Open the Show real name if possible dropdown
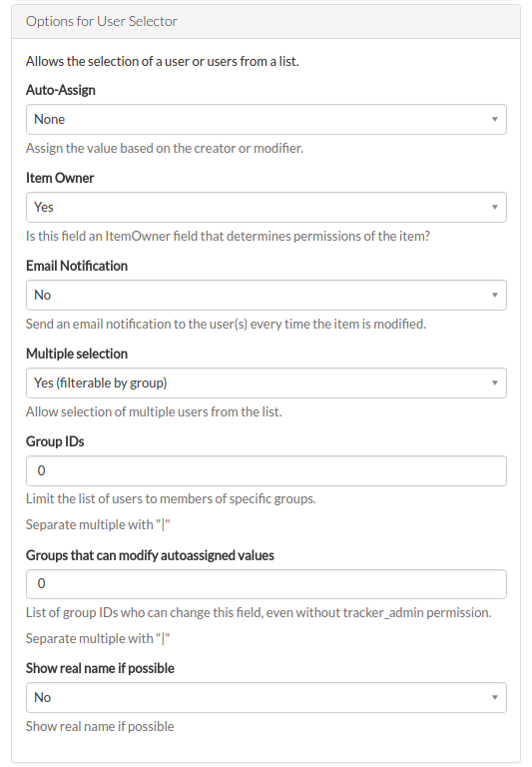This screenshot has height=767, width=532. tap(266, 697)
